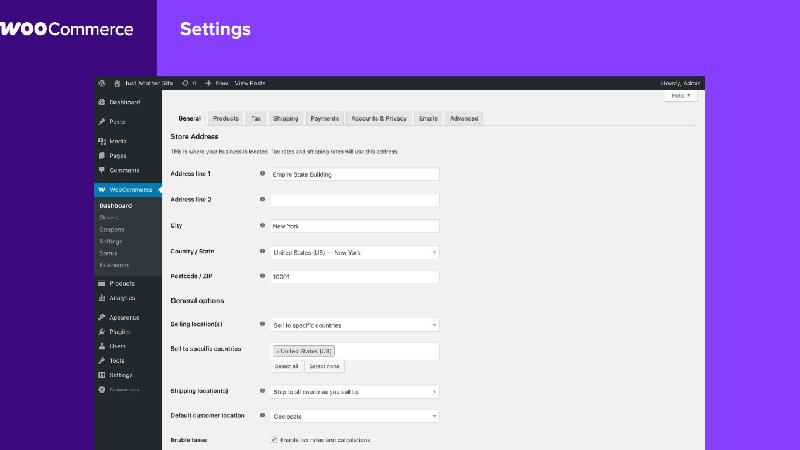Click the WooCommerce icon in sidebar
The width and height of the screenshot is (800, 450).
(x=102, y=190)
